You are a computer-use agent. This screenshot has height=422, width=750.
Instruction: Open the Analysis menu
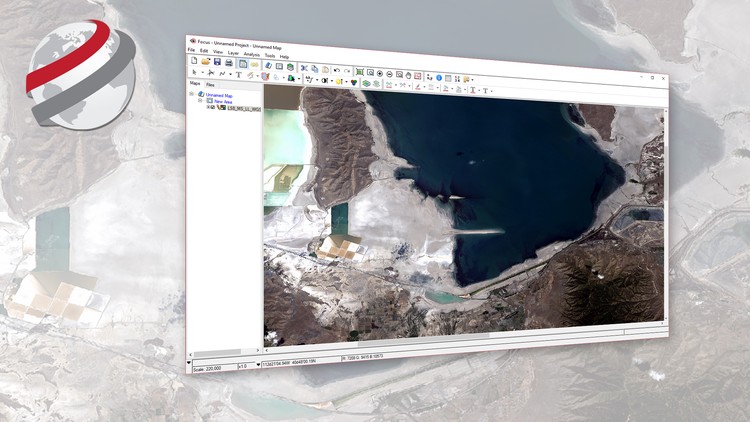[252, 54]
